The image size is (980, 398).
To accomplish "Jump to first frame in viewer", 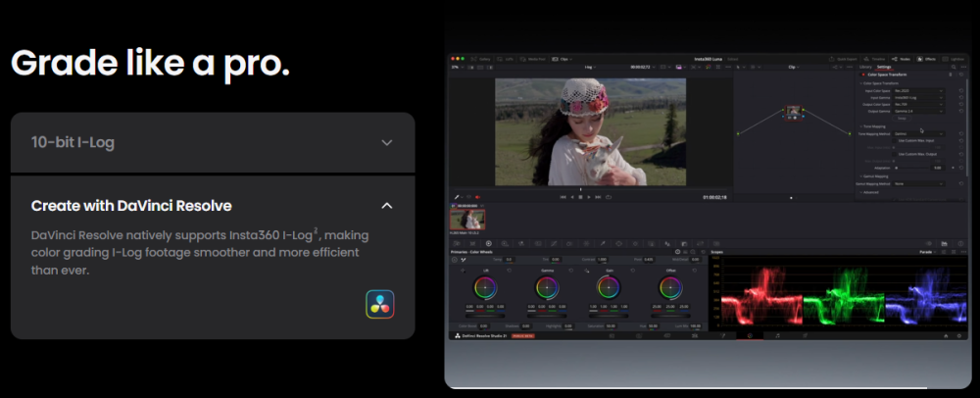I will (563, 197).
